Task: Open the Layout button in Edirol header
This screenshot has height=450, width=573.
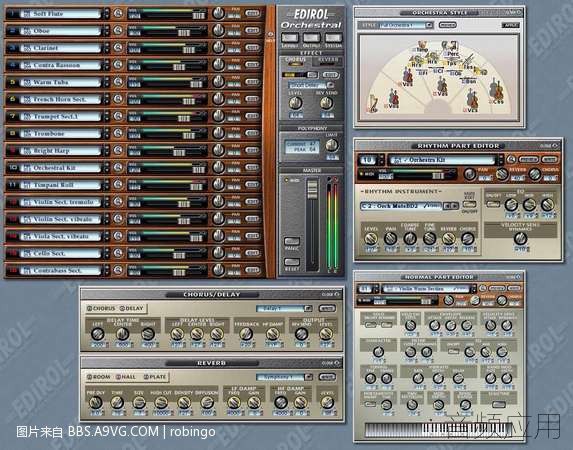Action: [290, 38]
